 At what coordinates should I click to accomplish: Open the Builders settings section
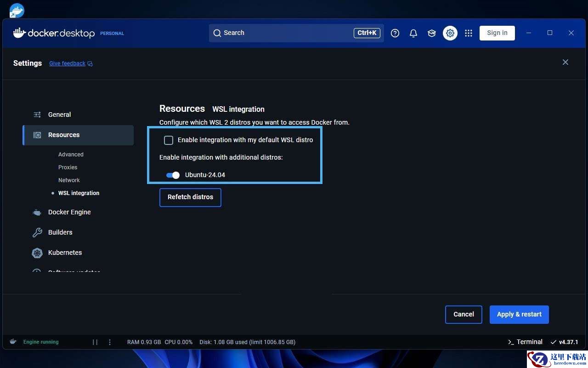(60, 232)
